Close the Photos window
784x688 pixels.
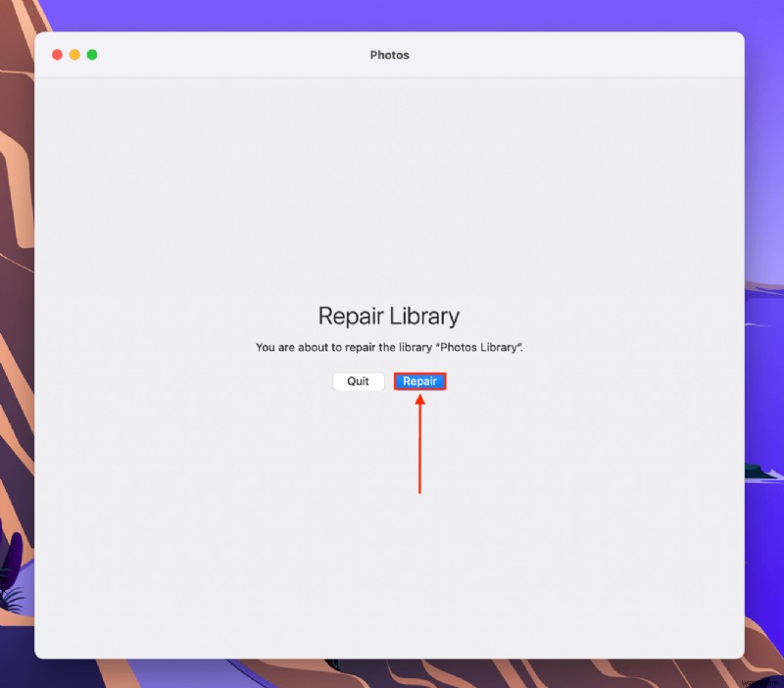[x=58, y=56]
